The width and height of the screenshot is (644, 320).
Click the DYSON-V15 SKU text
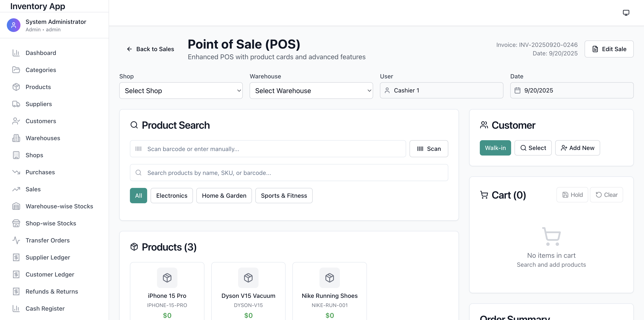(248, 305)
